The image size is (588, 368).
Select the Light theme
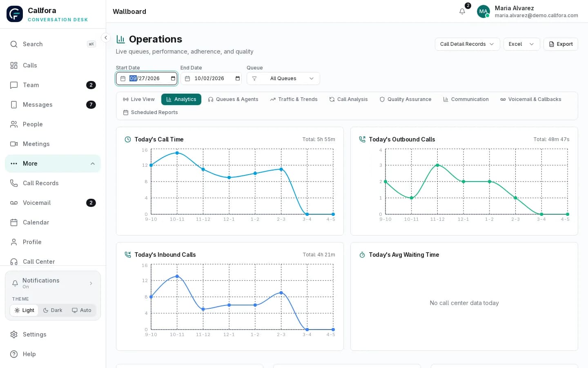(x=24, y=310)
